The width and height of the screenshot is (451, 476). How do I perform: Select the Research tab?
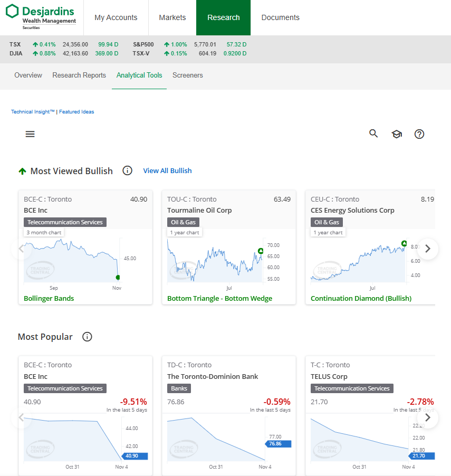(223, 17)
